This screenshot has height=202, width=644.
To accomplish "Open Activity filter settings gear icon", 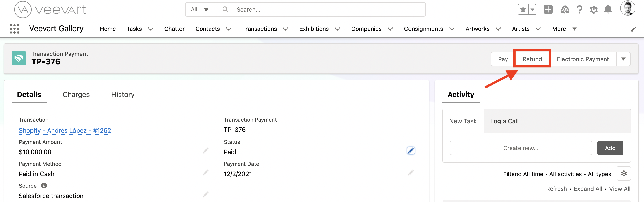I will [x=624, y=174].
